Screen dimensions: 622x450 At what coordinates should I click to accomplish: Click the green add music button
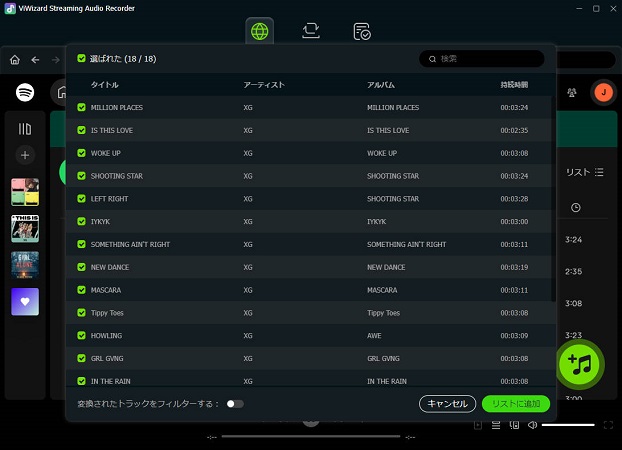point(580,364)
